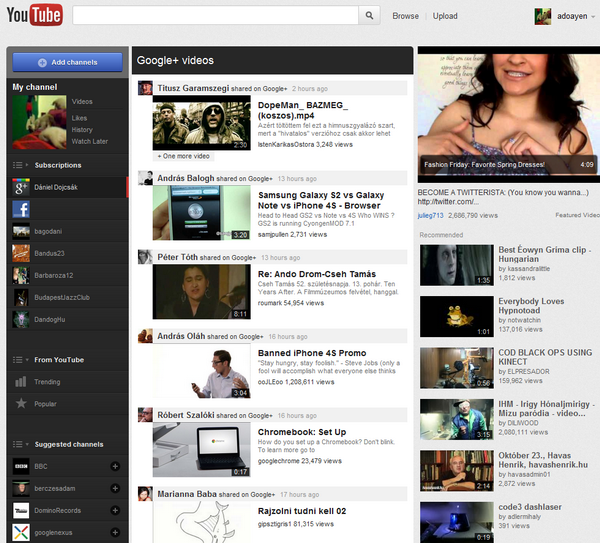The height and width of the screenshot is (543, 600).
Task: Open Banned iPhone 4S Promo title
Action: coord(312,353)
